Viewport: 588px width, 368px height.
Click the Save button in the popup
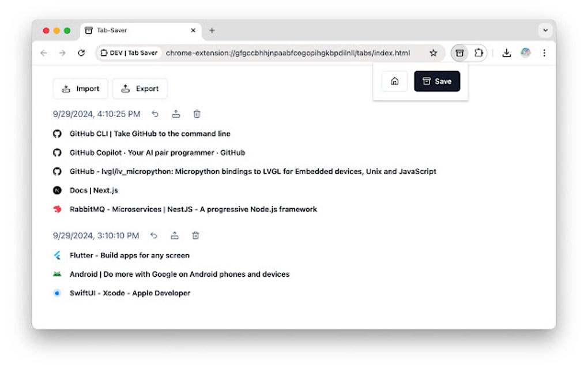(436, 81)
